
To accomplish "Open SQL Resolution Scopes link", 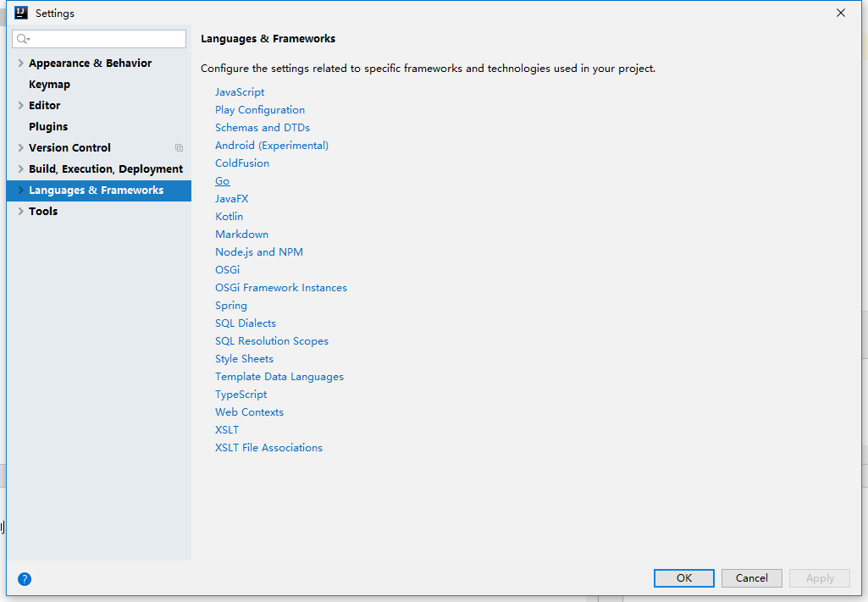I will [272, 341].
